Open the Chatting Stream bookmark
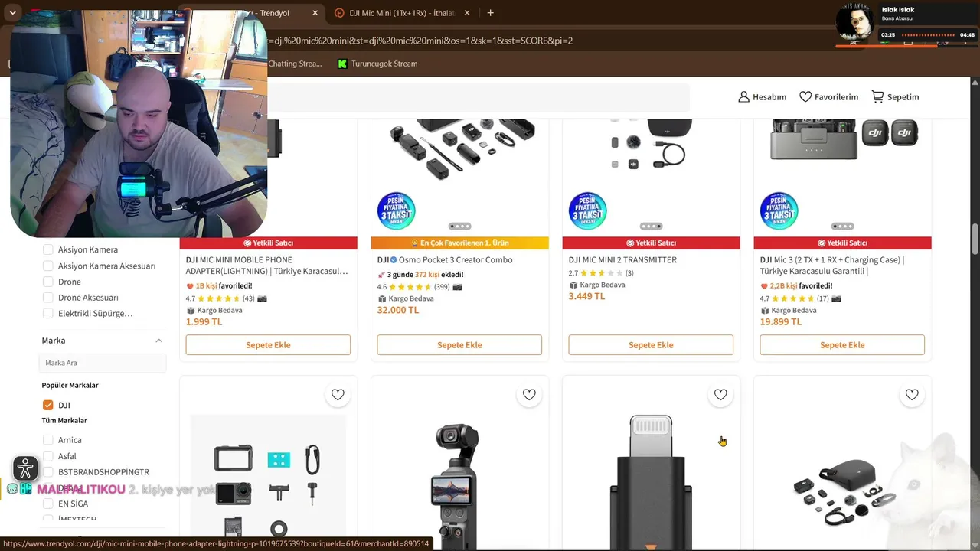Viewport: 980px width, 551px height. 295,64
